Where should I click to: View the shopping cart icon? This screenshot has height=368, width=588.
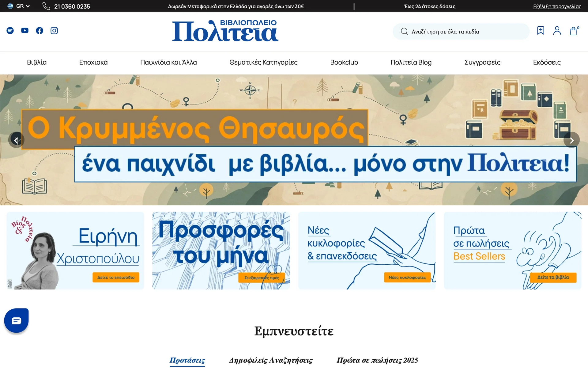574,31
